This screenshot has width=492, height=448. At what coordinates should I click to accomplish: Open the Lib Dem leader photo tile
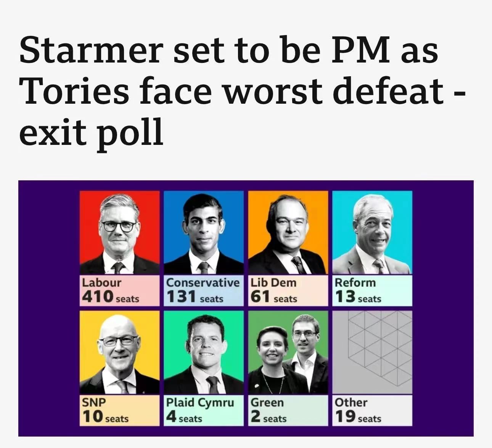288,233
